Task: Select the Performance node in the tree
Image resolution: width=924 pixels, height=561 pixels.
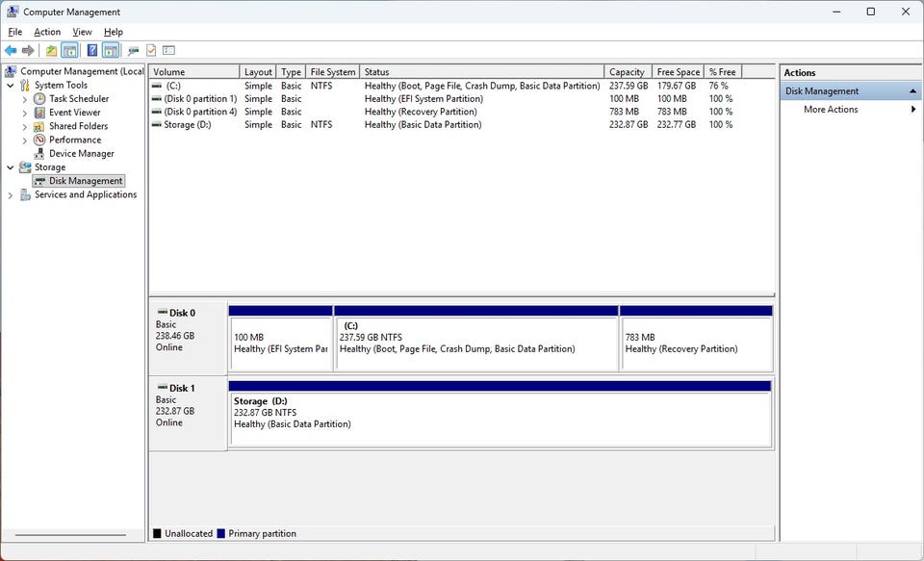Action: [74, 140]
